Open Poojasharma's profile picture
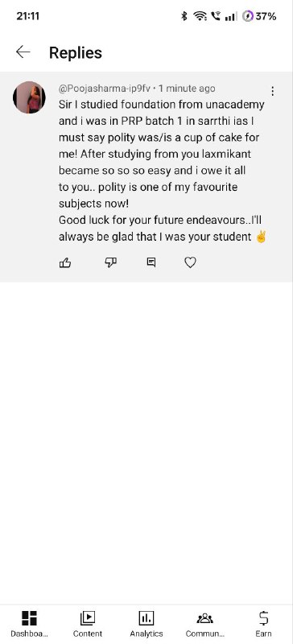 coord(29,97)
